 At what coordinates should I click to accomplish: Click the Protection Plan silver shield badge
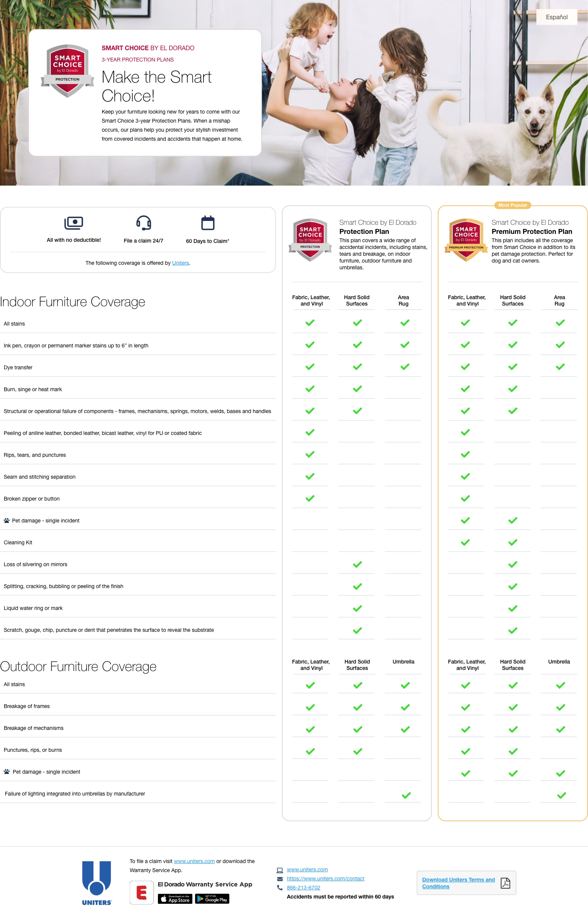[x=310, y=240]
